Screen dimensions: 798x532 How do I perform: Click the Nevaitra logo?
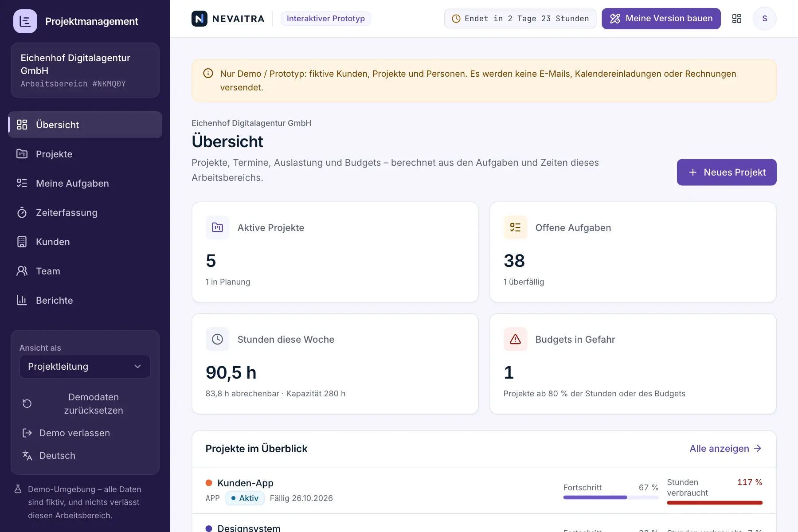point(228,19)
